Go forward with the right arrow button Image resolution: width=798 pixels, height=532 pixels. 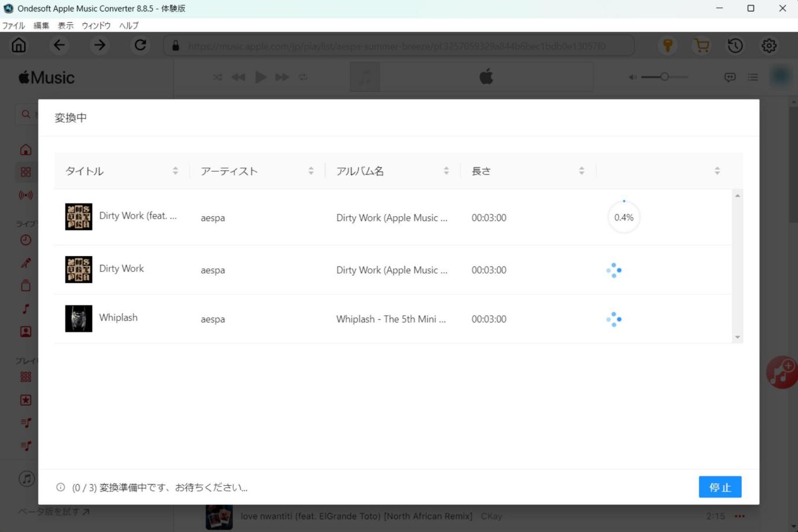(100, 45)
